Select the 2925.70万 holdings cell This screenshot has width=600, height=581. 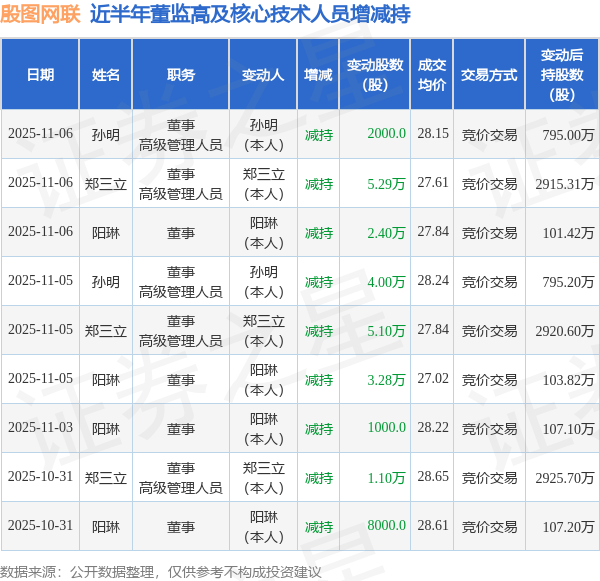tap(564, 478)
